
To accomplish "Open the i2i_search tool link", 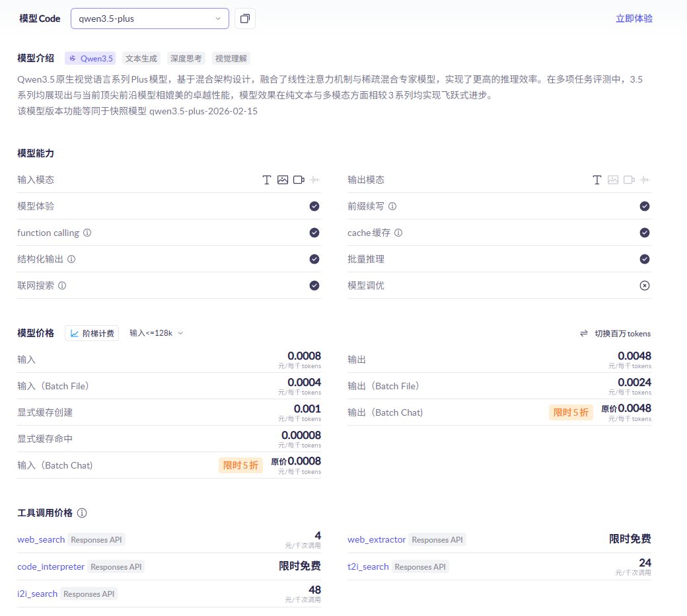I will point(37,594).
